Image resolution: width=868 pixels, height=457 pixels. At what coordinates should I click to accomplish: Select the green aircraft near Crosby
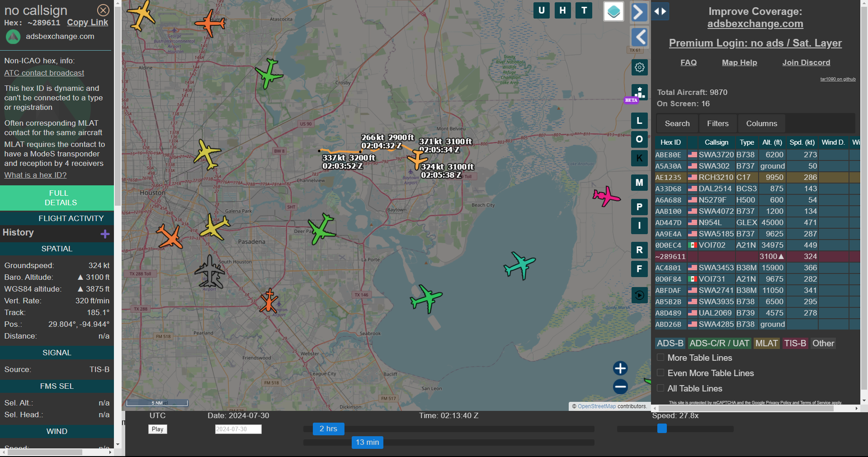click(x=269, y=73)
